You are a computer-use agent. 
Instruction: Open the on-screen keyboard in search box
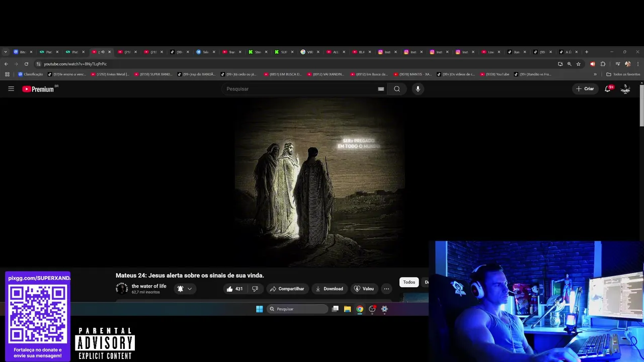pyautogui.click(x=381, y=89)
